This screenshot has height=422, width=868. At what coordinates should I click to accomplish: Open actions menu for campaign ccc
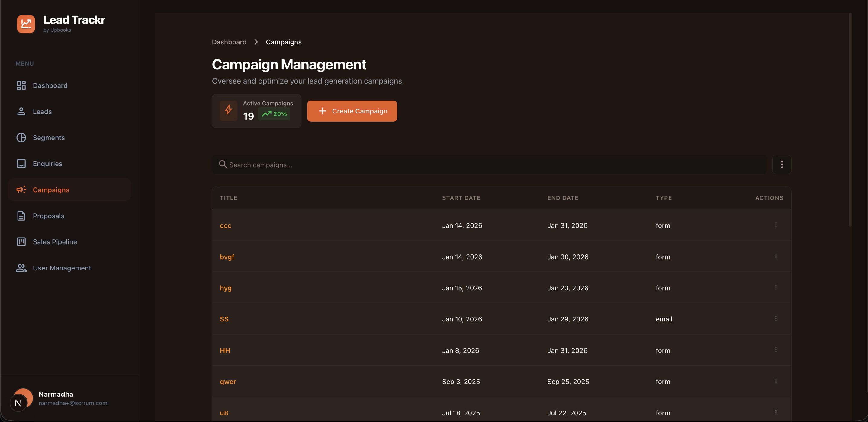click(x=776, y=225)
